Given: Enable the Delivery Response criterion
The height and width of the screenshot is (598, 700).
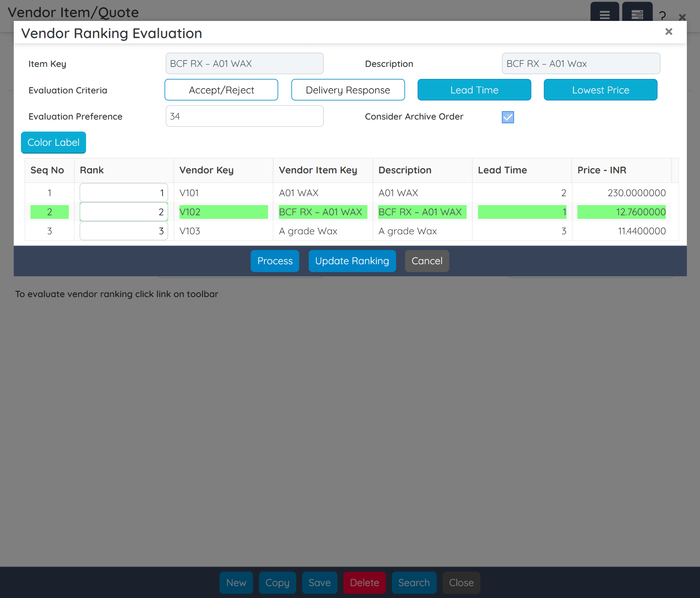Looking at the screenshot, I should tap(348, 90).
